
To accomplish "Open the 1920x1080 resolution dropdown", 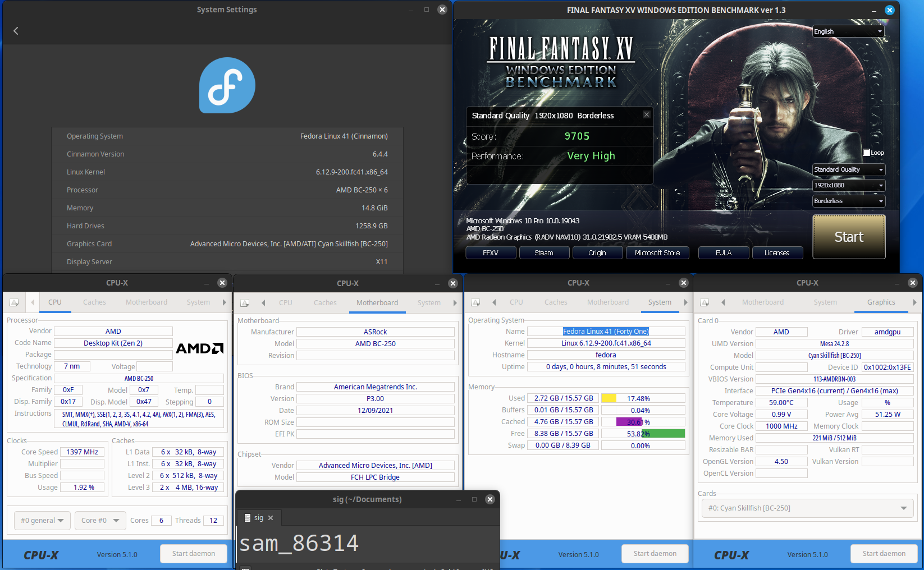I will (x=849, y=185).
